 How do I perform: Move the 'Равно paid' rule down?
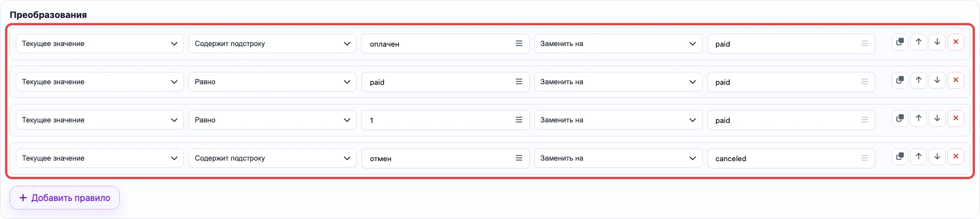(x=937, y=80)
